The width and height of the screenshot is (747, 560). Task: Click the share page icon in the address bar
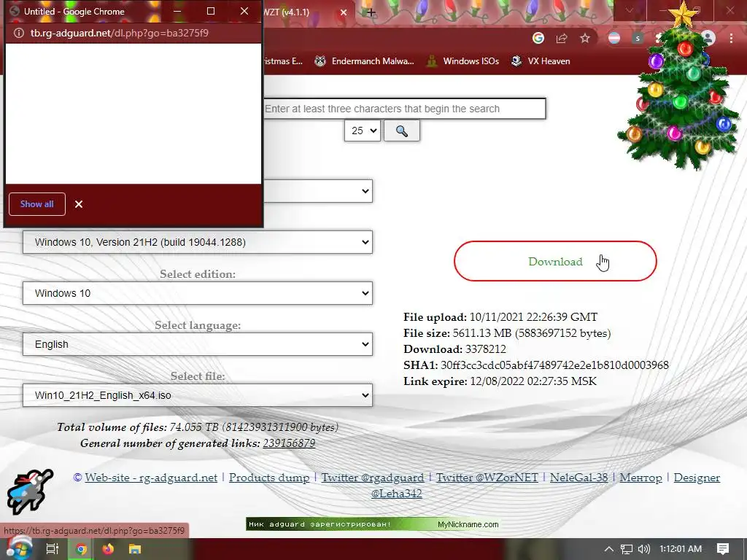562,38
